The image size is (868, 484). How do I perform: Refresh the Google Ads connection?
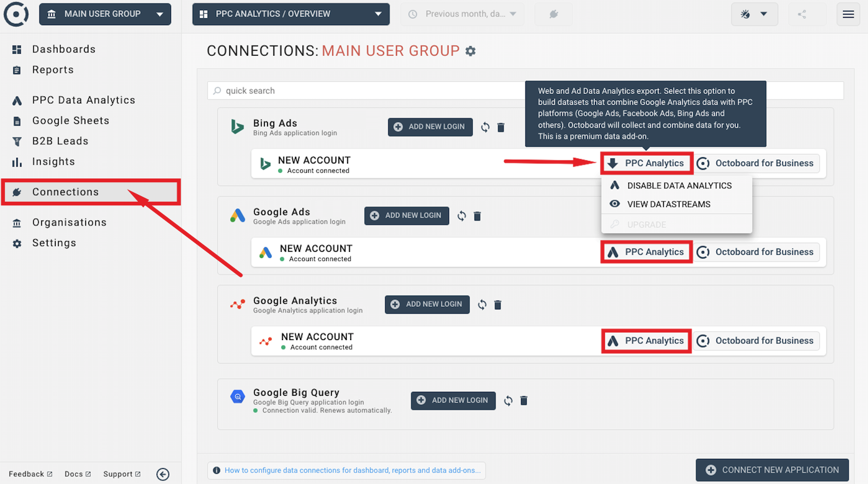point(462,216)
